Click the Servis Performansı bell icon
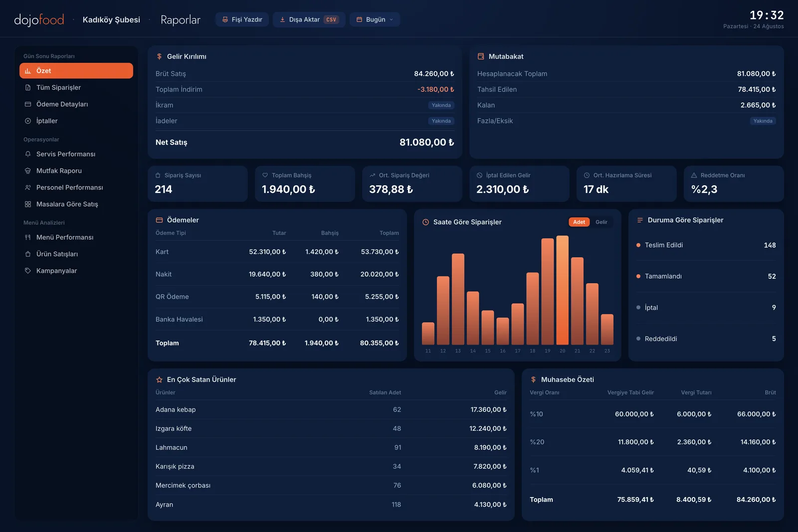 pos(28,154)
